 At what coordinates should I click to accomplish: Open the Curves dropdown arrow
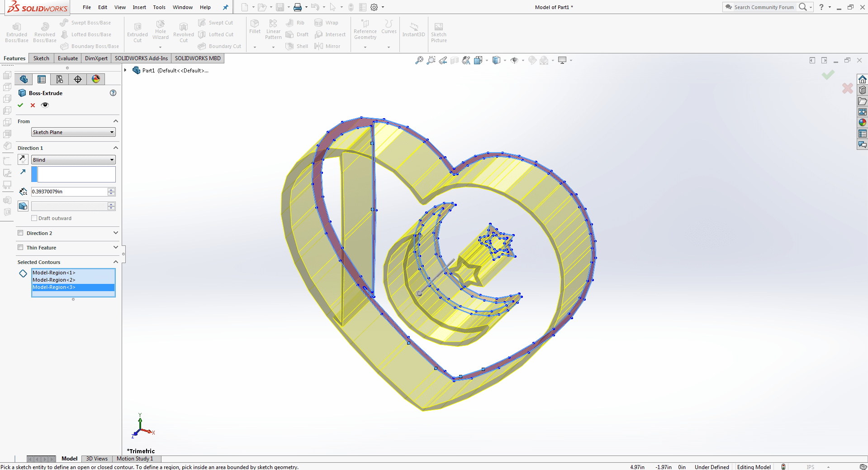pyautogui.click(x=389, y=47)
